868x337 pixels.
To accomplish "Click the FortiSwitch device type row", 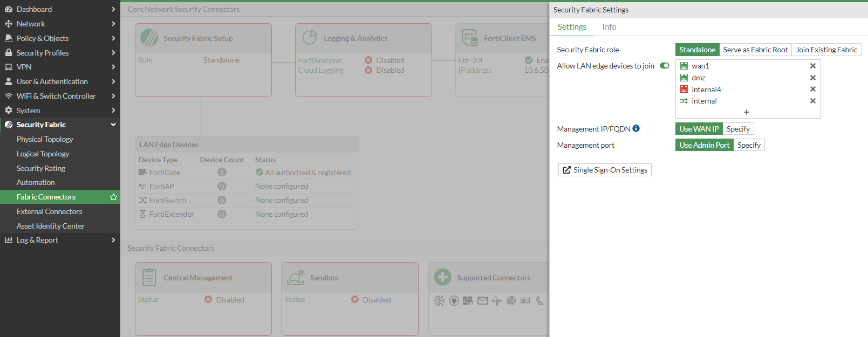I will coord(247,200).
